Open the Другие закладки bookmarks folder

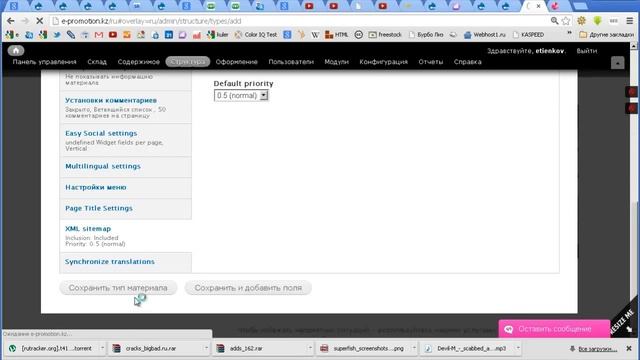pyautogui.click(x=607, y=35)
